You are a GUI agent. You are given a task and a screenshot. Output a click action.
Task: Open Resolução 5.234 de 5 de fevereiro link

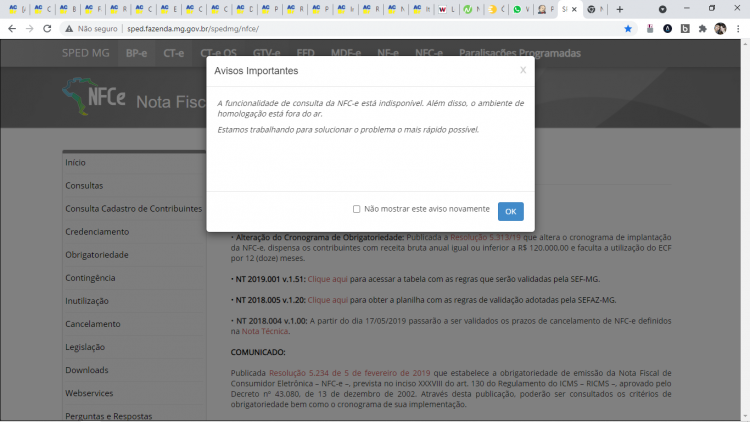tap(349, 373)
